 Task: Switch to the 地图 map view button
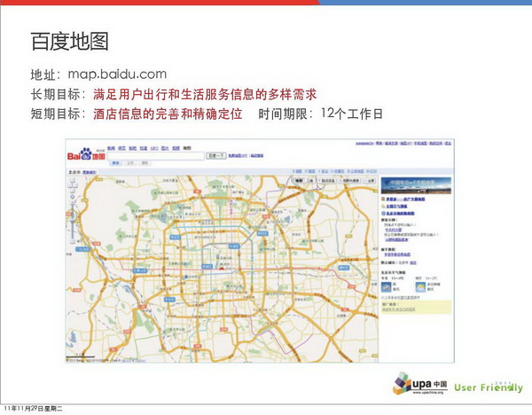[x=300, y=181]
